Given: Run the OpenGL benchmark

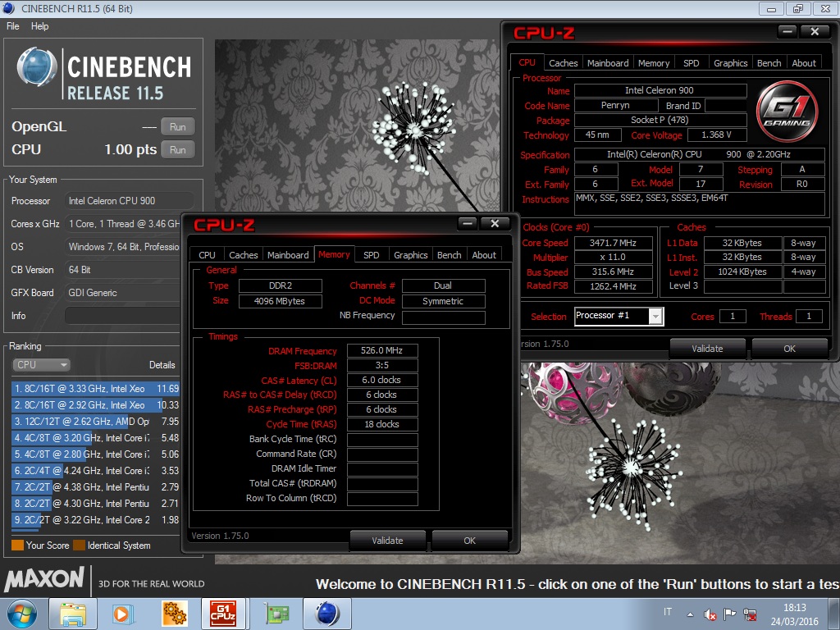Looking at the screenshot, I should click(x=178, y=127).
